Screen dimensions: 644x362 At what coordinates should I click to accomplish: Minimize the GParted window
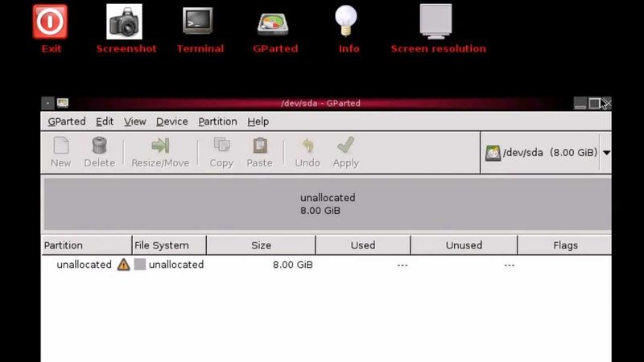click(580, 103)
